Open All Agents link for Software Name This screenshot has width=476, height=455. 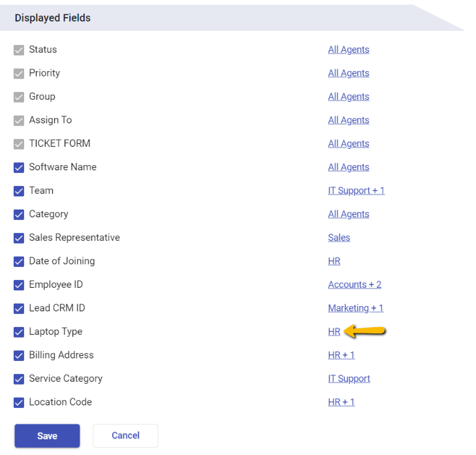point(349,167)
